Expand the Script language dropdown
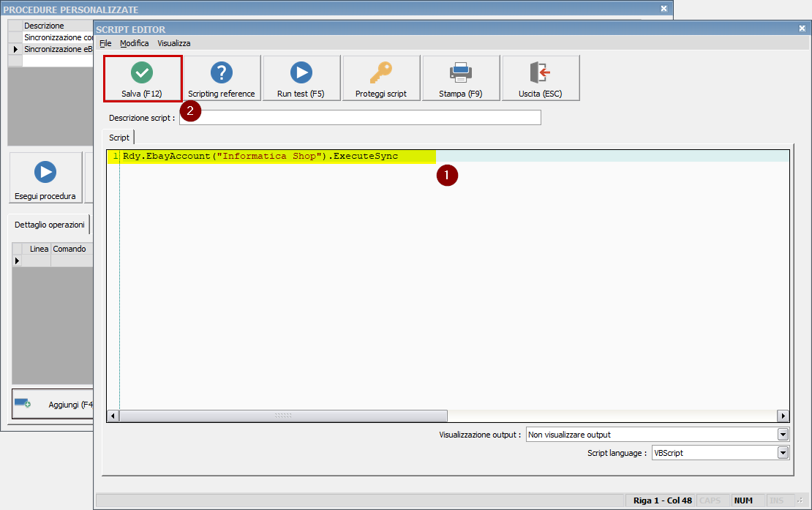 pos(783,453)
